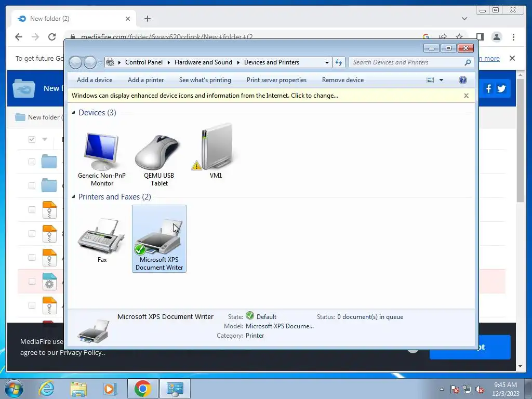The image size is (532, 399).
Task: Tick the checkbox of the second folder row
Action: pos(32,185)
